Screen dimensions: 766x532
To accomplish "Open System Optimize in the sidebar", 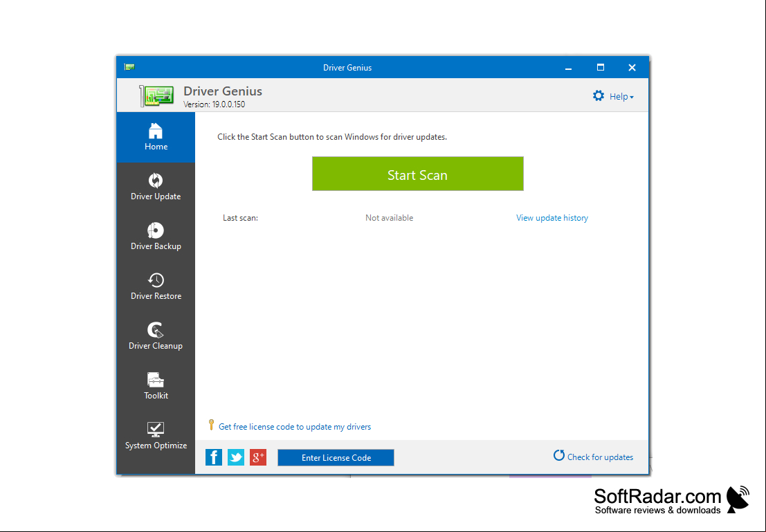I will [x=156, y=437].
